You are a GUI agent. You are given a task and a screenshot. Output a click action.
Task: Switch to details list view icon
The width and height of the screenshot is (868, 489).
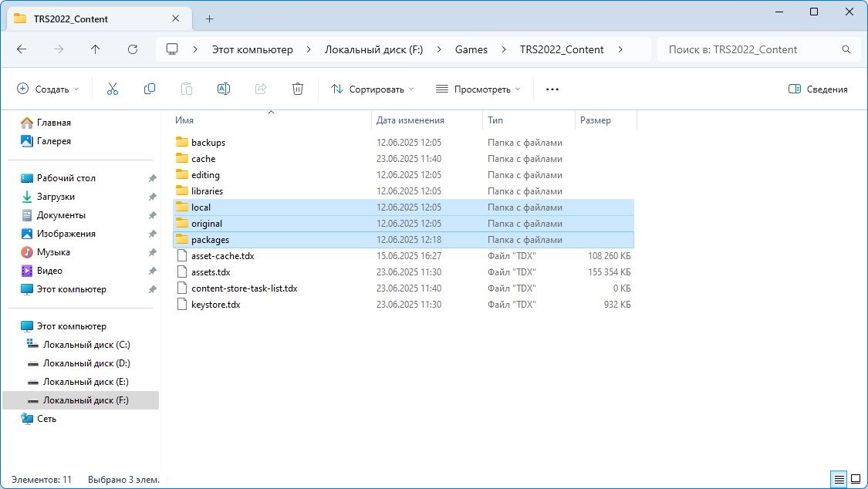(x=839, y=479)
